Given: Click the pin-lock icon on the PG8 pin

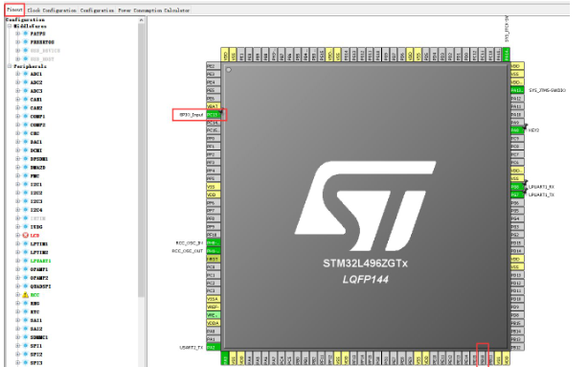Looking at the screenshot, I should click(x=526, y=183).
